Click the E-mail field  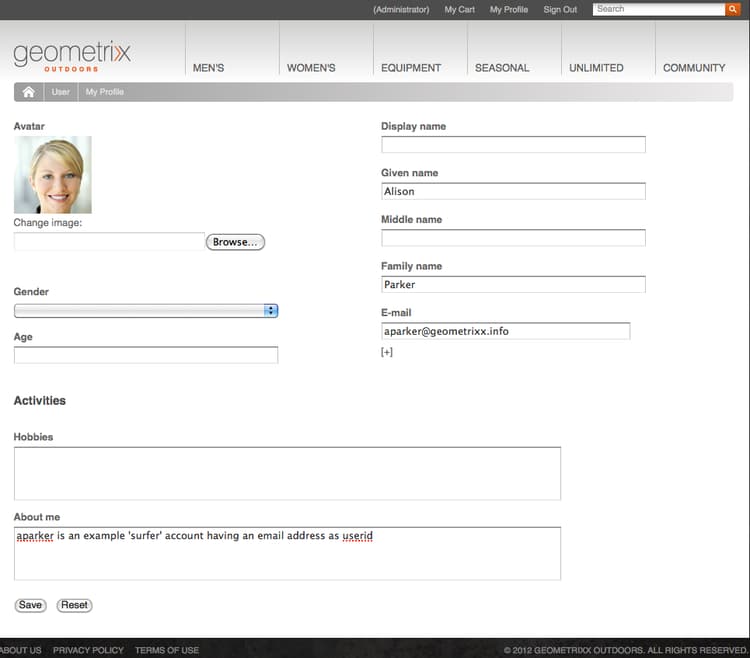(x=506, y=331)
